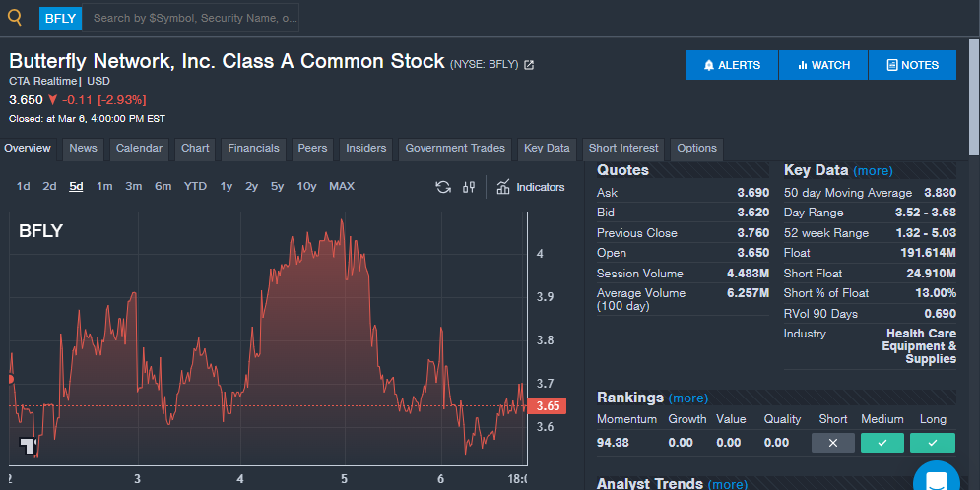Viewport: 980px width, 490px height.
Task: Set chart range to 6m
Action: click(163, 186)
